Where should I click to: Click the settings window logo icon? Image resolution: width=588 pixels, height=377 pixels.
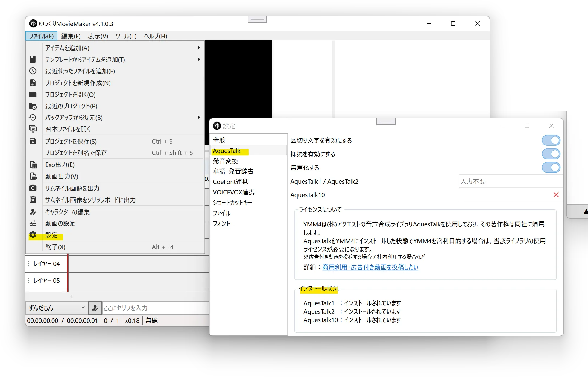pyautogui.click(x=217, y=126)
